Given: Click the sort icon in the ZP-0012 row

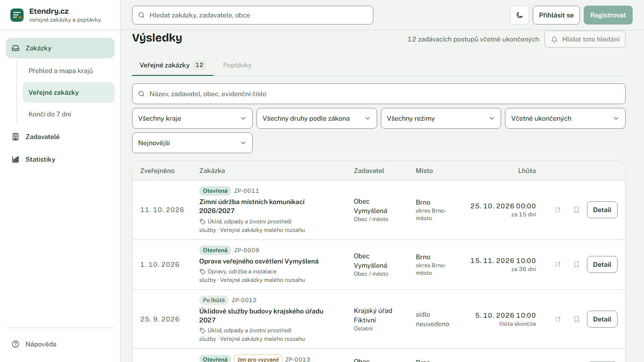Looking at the screenshot, I should point(558,319).
